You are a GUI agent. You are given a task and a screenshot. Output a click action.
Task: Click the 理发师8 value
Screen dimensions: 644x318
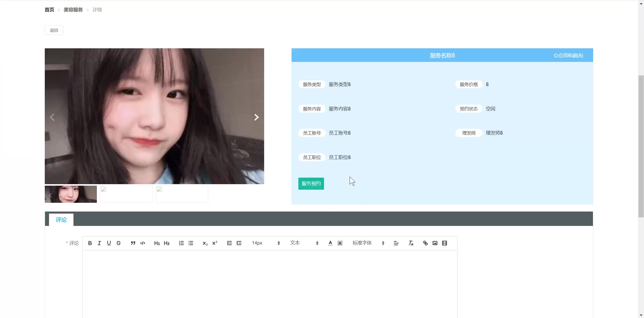click(x=494, y=133)
